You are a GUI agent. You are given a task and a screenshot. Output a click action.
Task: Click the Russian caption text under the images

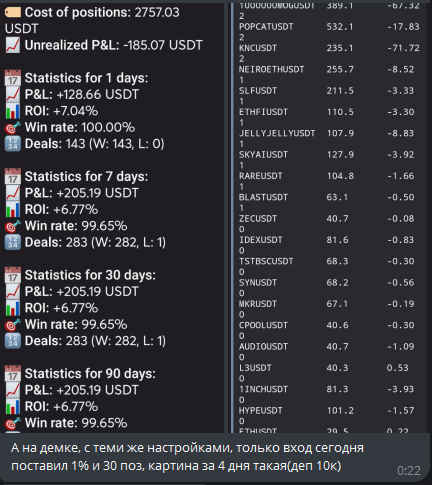(187, 457)
